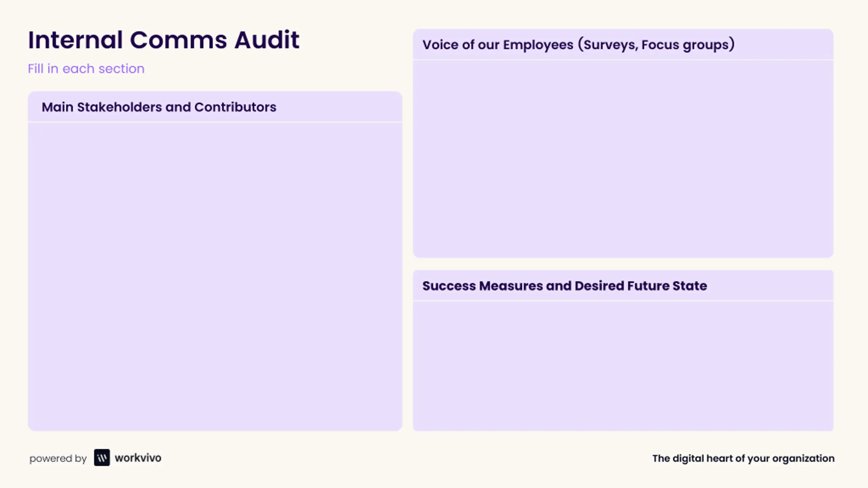Screen dimensions: 868x488
Task: Click inside the Main Stakeholders empty body area
Action: point(215,276)
